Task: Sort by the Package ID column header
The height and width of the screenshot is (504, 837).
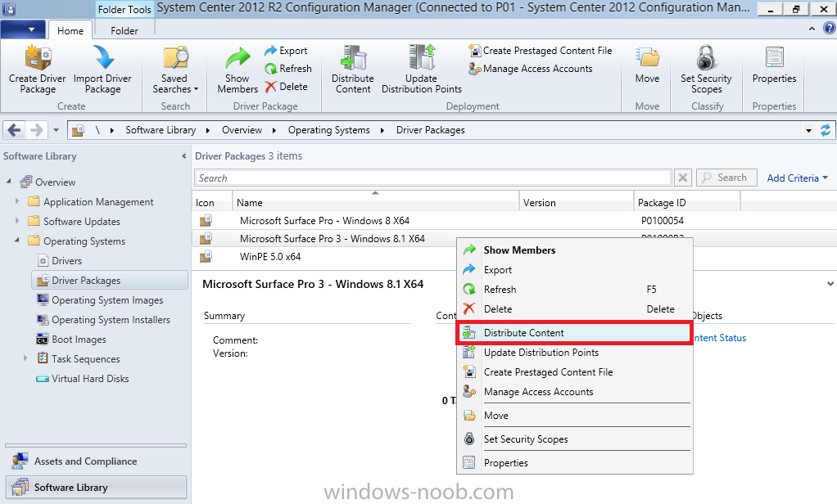Action: tap(687, 202)
